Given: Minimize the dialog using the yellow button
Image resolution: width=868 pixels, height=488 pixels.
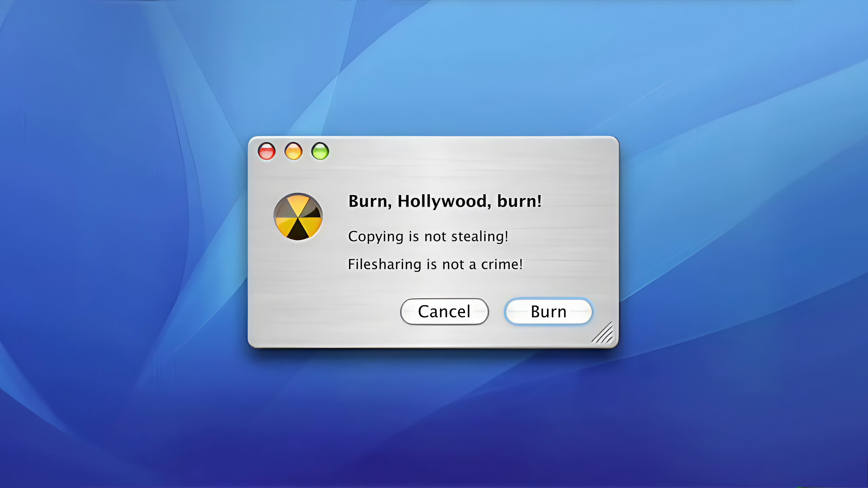Looking at the screenshot, I should (x=293, y=151).
